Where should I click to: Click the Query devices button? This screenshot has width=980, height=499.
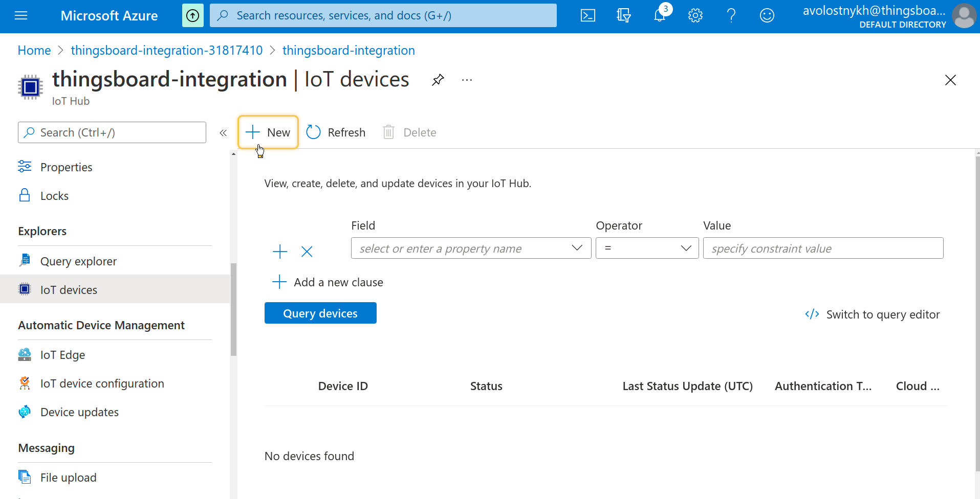pos(320,313)
